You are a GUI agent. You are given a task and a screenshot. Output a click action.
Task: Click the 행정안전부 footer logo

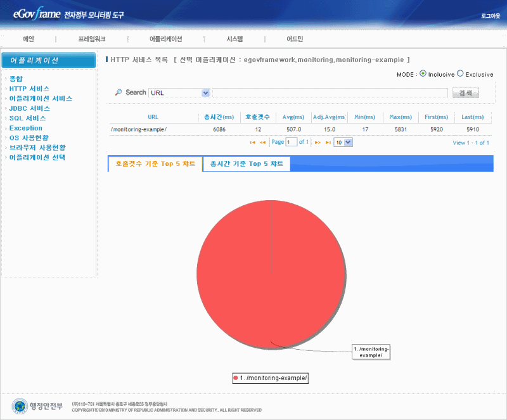(x=39, y=406)
